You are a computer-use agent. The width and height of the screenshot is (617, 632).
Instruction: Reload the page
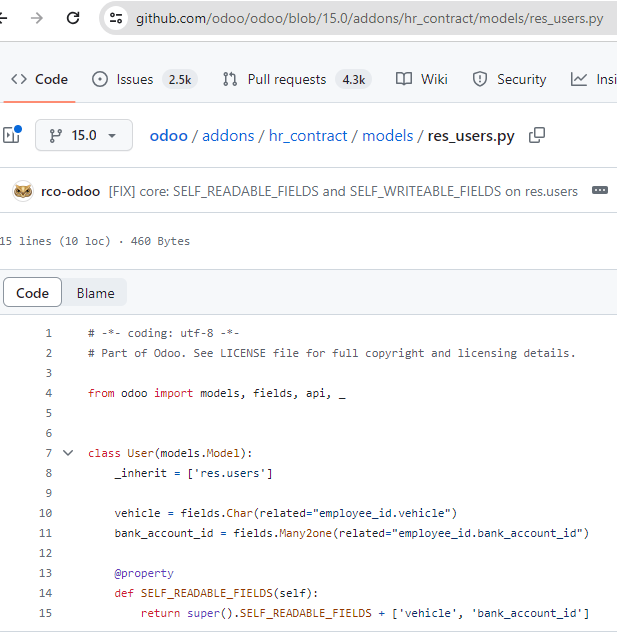[73, 18]
